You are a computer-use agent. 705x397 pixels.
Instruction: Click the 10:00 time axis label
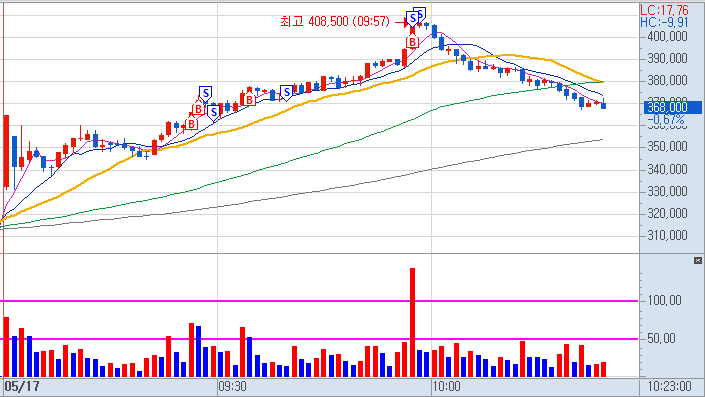tap(446, 387)
